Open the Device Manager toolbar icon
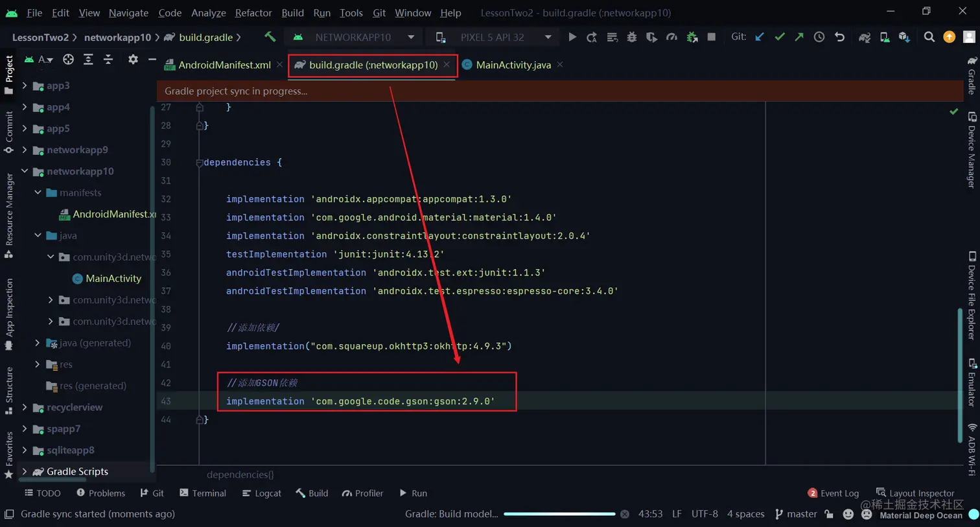Image resolution: width=980 pixels, height=527 pixels. point(885,37)
